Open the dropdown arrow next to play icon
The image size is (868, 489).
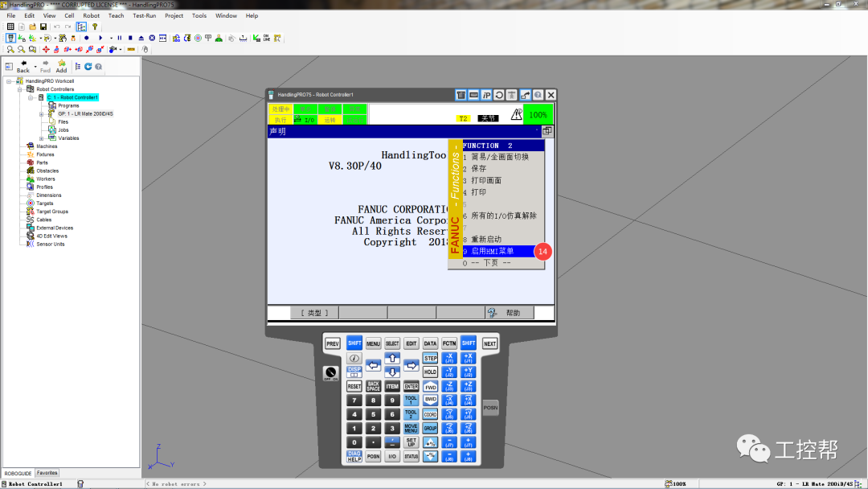111,39
